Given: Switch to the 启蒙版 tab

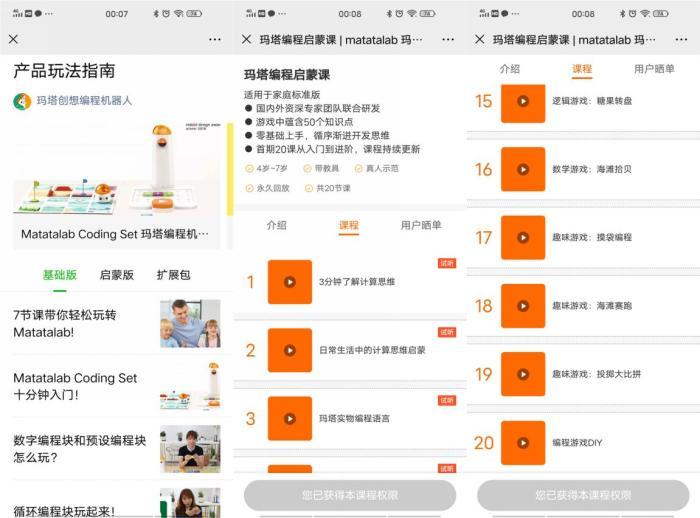Looking at the screenshot, I should [117, 275].
